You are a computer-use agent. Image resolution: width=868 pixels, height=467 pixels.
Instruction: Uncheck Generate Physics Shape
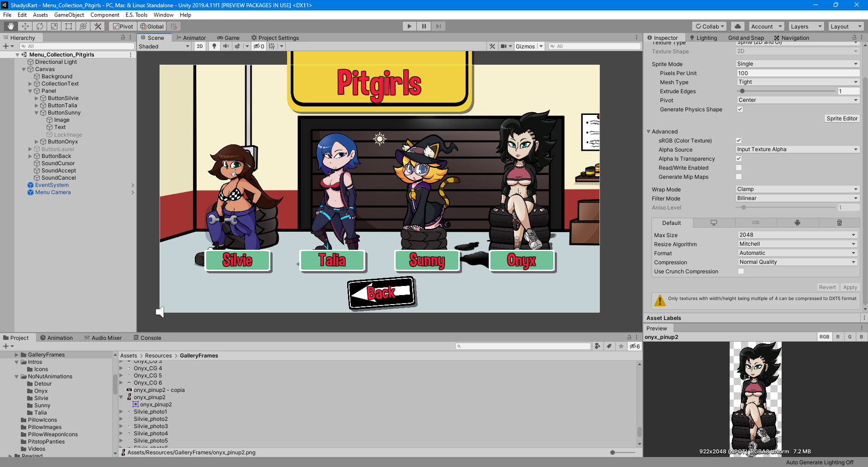[740, 109]
